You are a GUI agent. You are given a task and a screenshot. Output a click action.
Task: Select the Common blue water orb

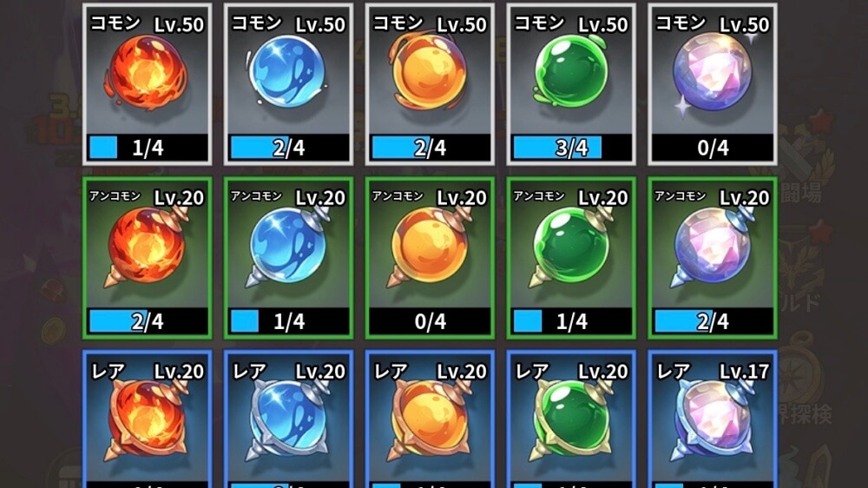(288, 85)
